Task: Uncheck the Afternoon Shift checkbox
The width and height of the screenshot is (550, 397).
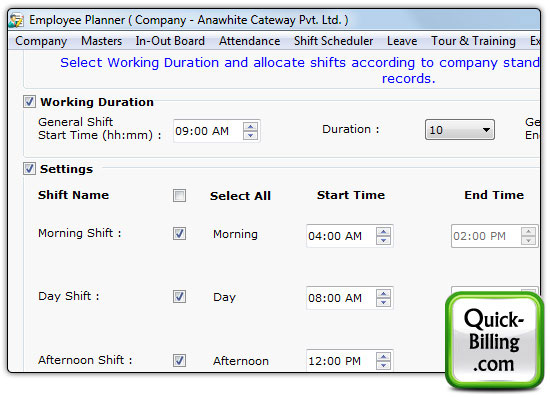Action: [x=179, y=361]
